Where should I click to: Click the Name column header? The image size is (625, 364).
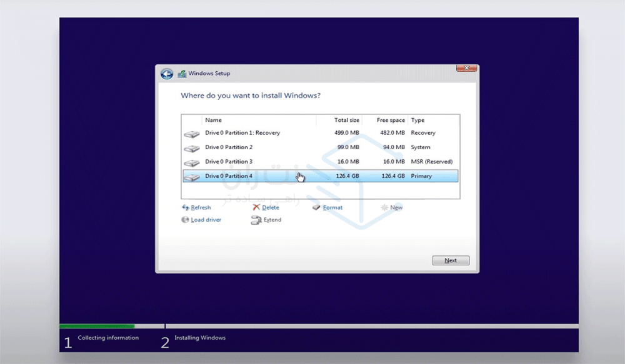[x=214, y=120]
